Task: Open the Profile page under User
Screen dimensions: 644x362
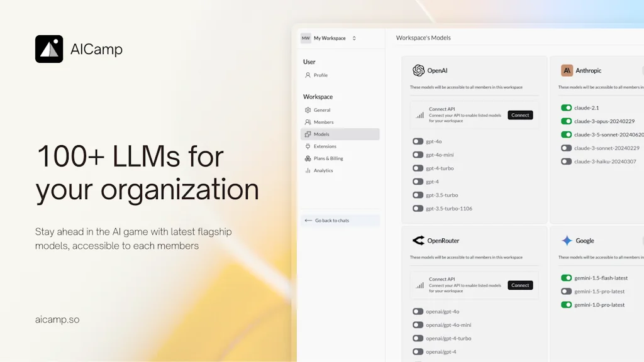Action: pyautogui.click(x=321, y=75)
